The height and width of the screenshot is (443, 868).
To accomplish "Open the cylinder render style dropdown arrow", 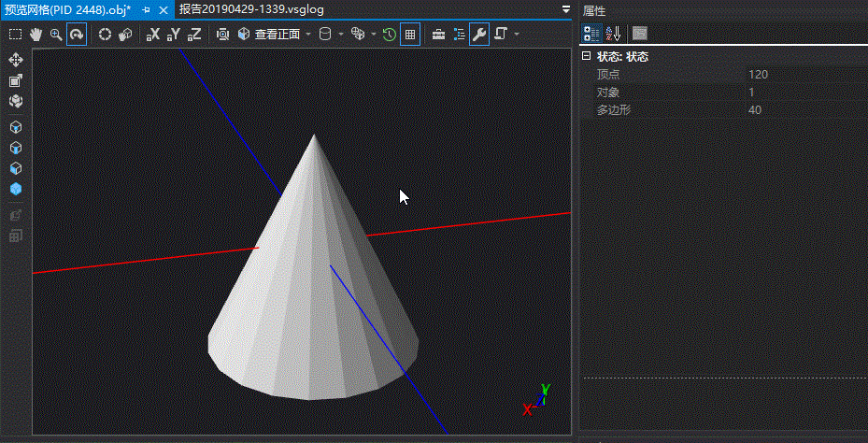I will tap(341, 35).
